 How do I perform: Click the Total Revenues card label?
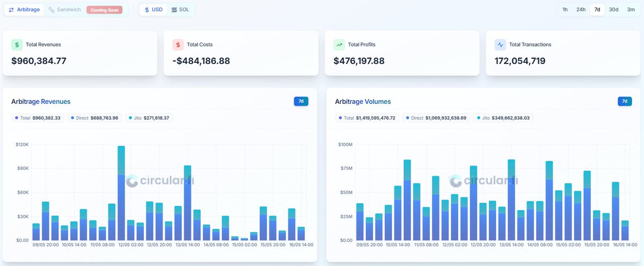point(43,45)
